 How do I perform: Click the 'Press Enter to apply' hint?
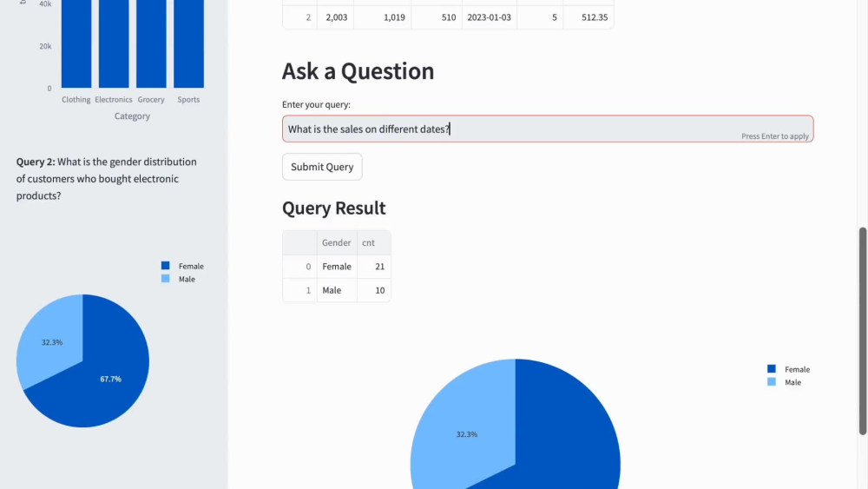pos(775,136)
